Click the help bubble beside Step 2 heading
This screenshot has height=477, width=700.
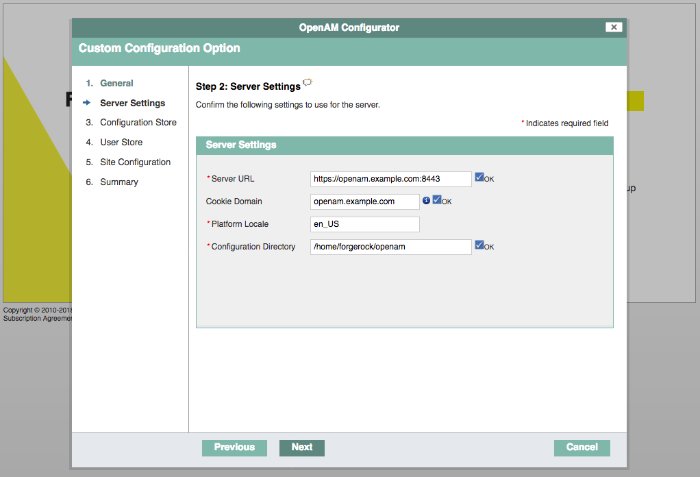(308, 82)
